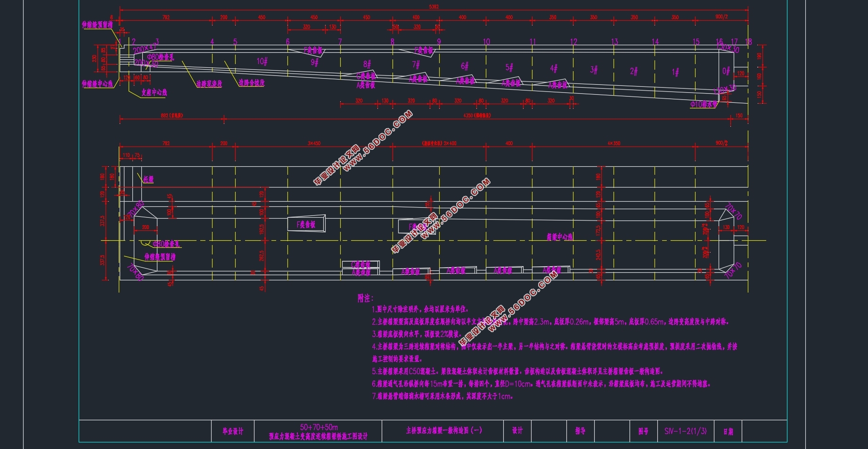Select segment label 2# in the elevation

(634, 71)
